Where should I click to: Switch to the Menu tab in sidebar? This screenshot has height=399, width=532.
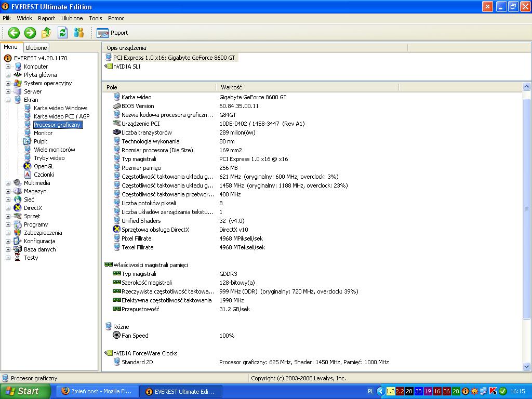11,47
